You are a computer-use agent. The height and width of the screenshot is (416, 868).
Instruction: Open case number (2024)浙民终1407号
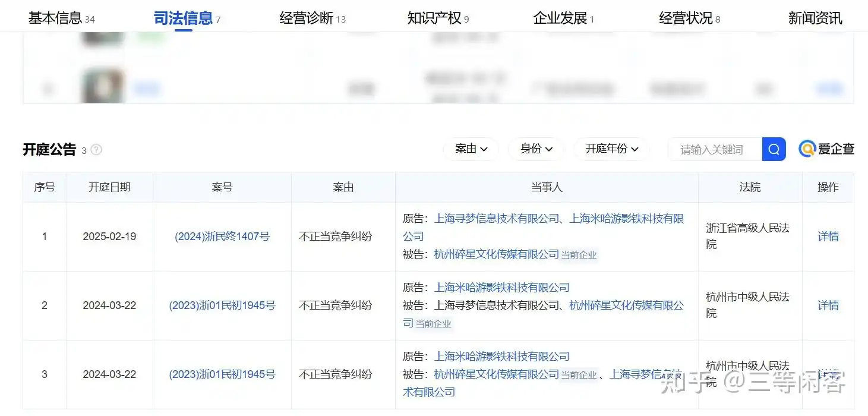pos(222,237)
